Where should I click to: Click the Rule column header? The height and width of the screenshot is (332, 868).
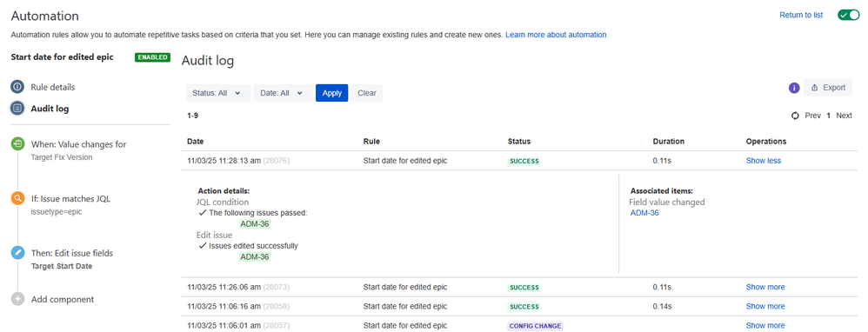point(371,142)
